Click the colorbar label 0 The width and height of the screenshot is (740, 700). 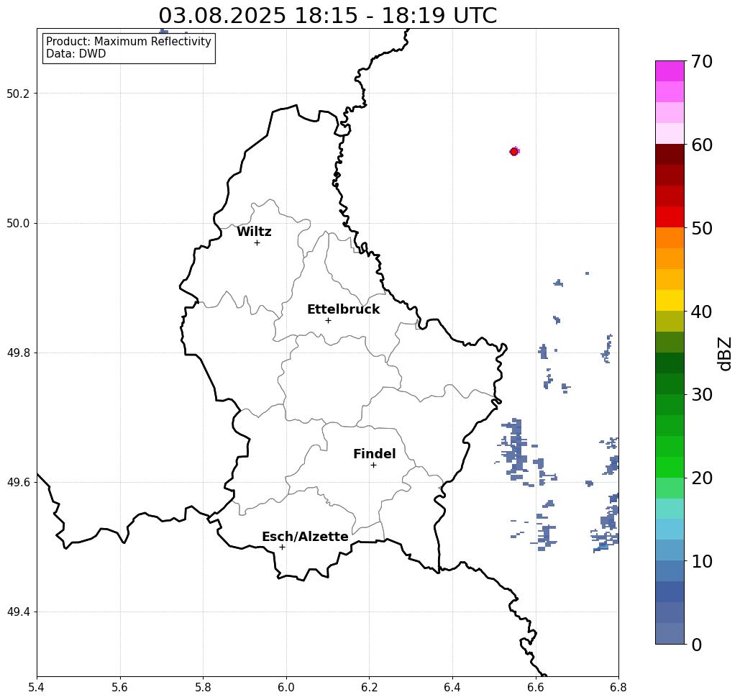(697, 645)
